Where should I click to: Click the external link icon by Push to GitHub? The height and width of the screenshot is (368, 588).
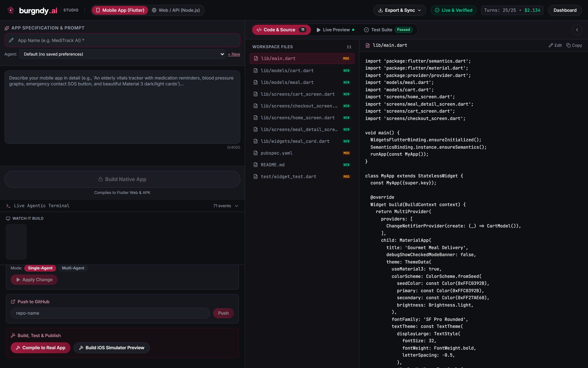tap(13, 302)
